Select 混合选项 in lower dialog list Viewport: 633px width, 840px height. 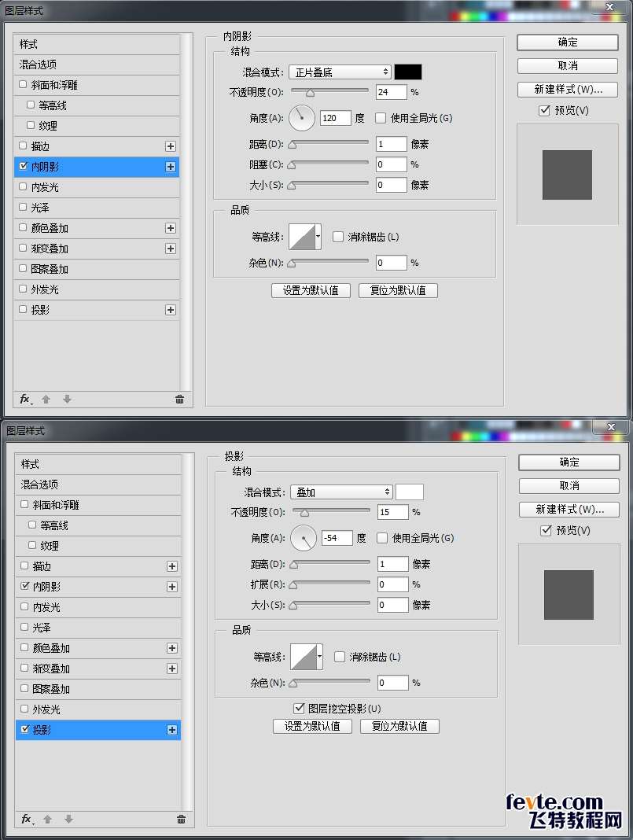pyautogui.click(x=98, y=484)
